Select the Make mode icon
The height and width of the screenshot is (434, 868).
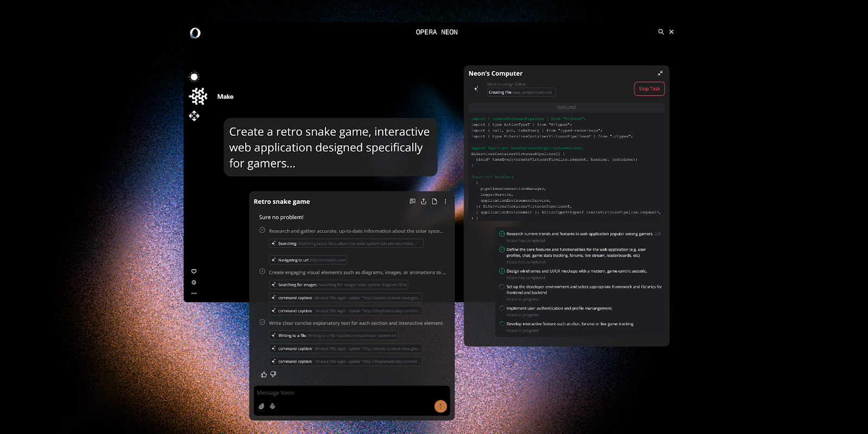pos(198,97)
